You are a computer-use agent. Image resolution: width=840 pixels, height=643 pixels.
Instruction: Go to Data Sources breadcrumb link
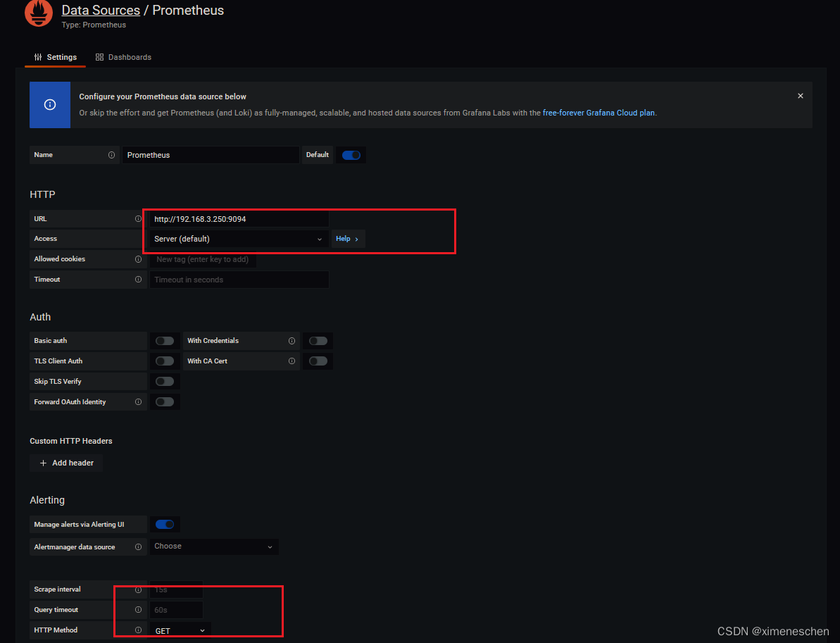point(101,10)
